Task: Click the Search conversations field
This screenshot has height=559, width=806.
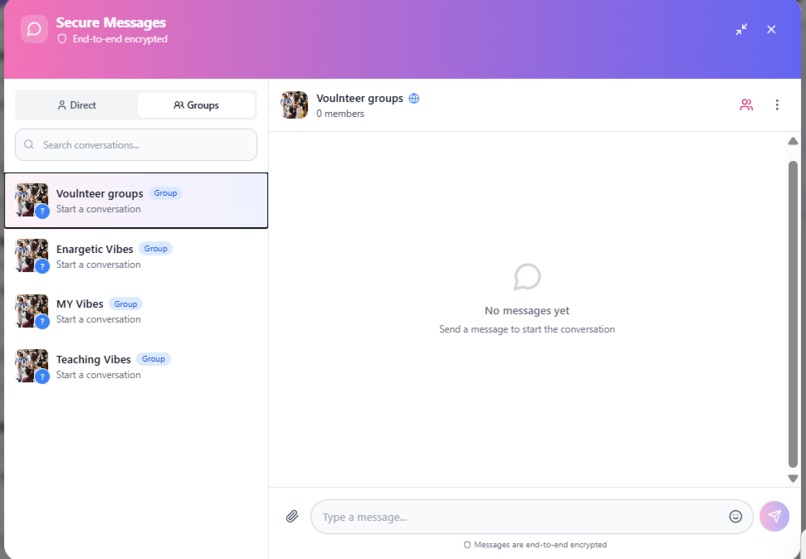Action: [x=136, y=145]
